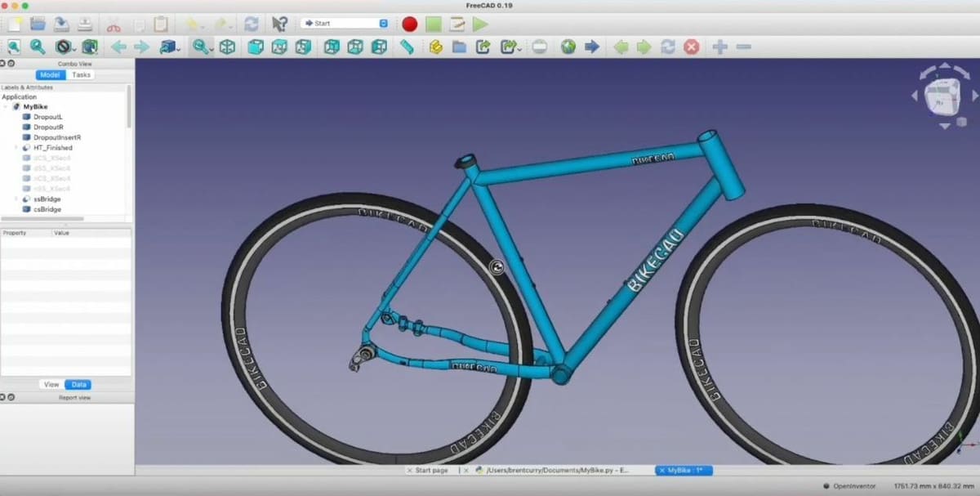980x496 pixels.
Task: Click the Create group folder icon
Action: [459, 47]
